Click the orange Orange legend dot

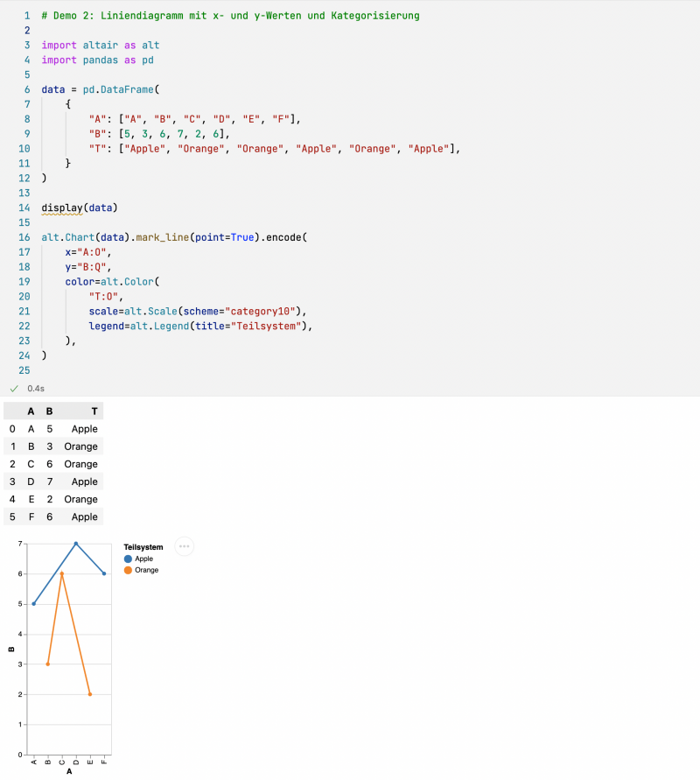[x=129, y=570]
